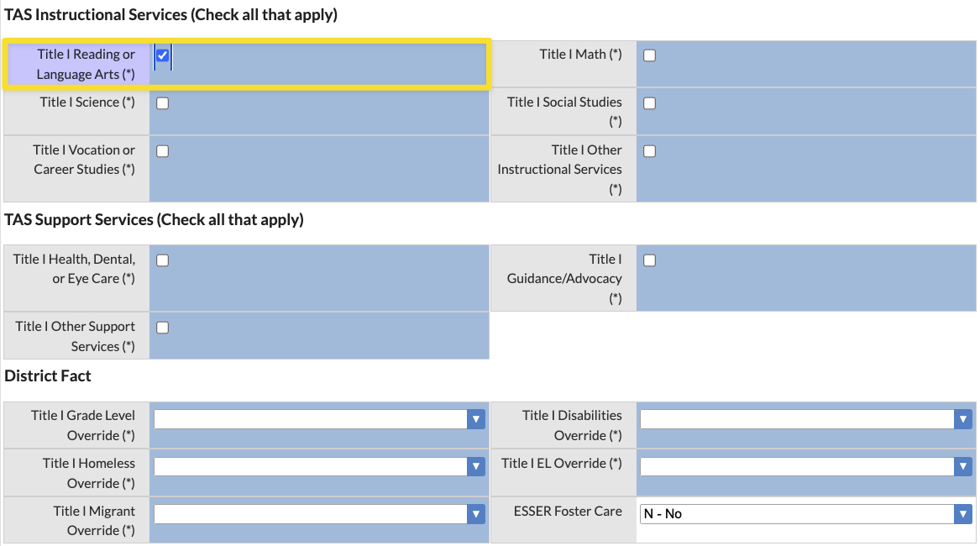Click the Title I Disabilities Override select box
Viewport: 980px width, 546px height.
pyautogui.click(x=805, y=419)
